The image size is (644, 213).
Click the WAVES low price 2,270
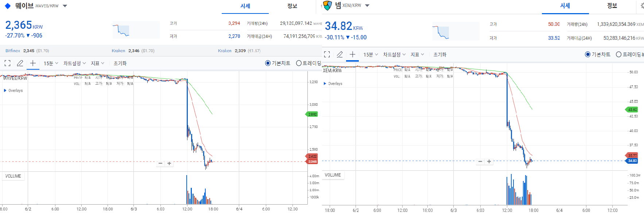234,36
